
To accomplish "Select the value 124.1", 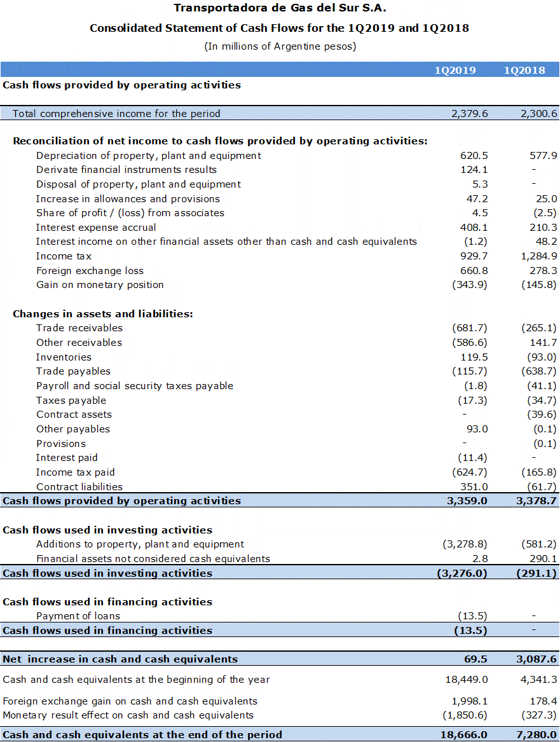I will [474, 169].
